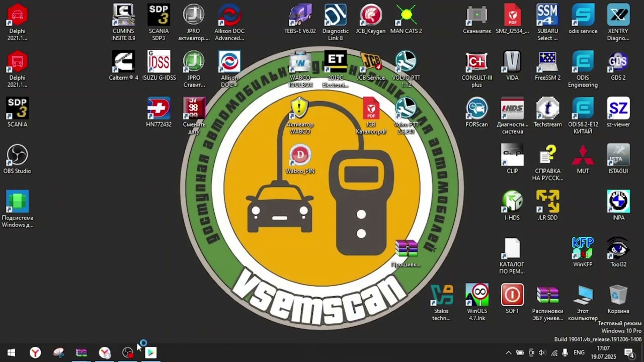Open Активатор WABCO shield icon
The image size is (644, 362).
click(300, 116)
